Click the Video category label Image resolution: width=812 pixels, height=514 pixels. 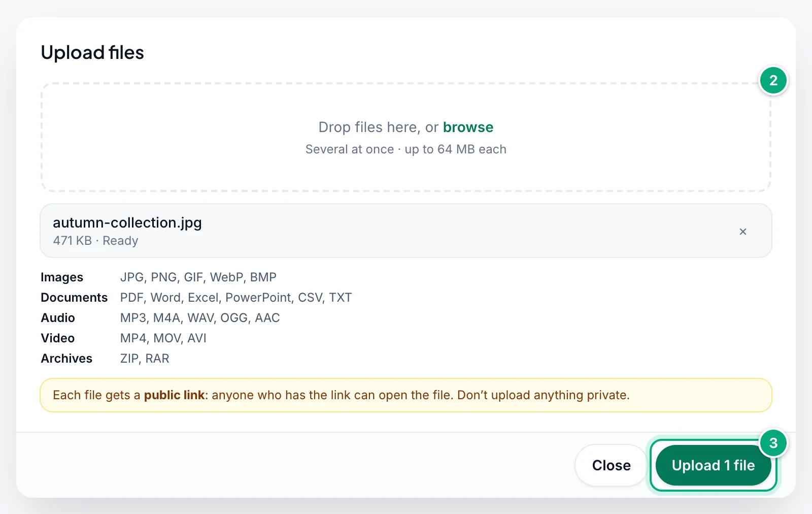[x=58, y=338]
